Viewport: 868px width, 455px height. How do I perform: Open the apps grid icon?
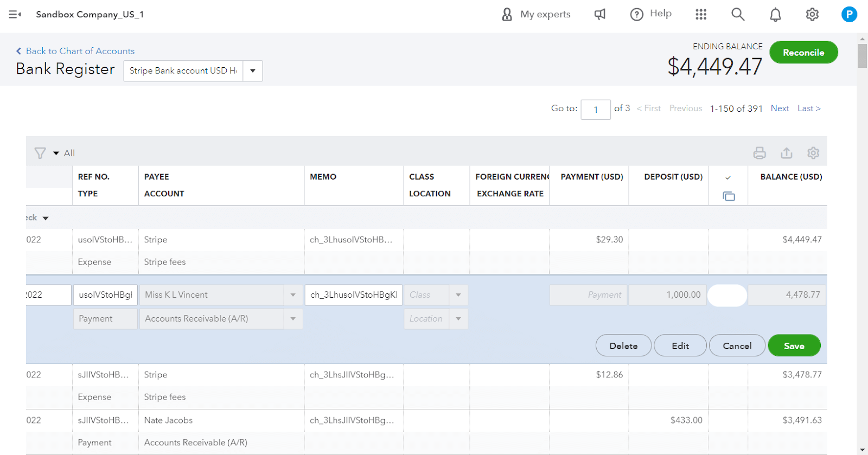coord(701,15)
